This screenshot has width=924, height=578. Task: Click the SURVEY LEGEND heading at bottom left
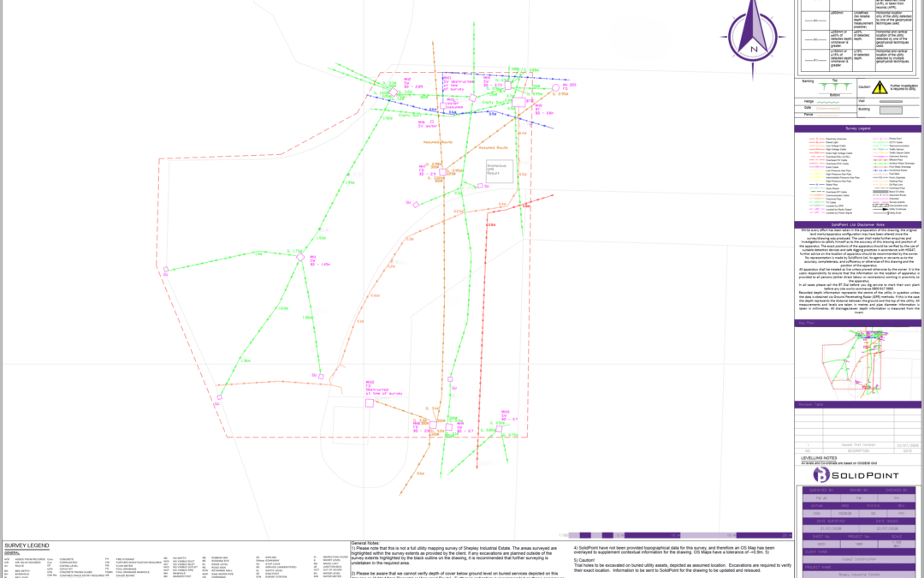[27, 545]
